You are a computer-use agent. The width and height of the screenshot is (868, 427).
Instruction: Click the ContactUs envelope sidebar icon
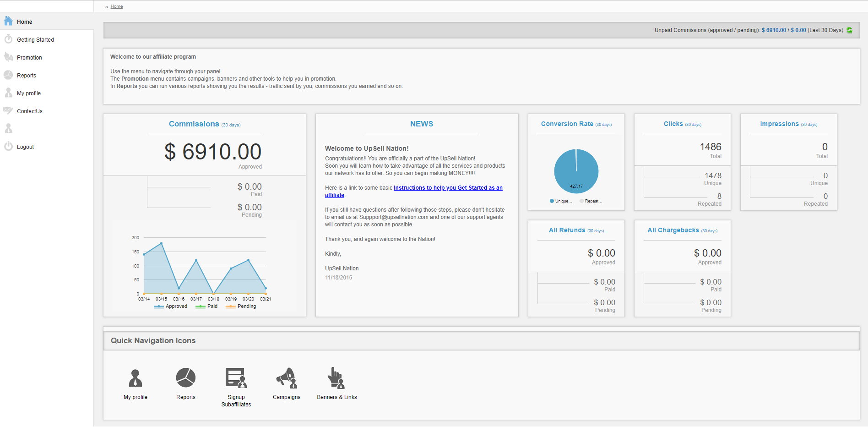click(8, 110)
